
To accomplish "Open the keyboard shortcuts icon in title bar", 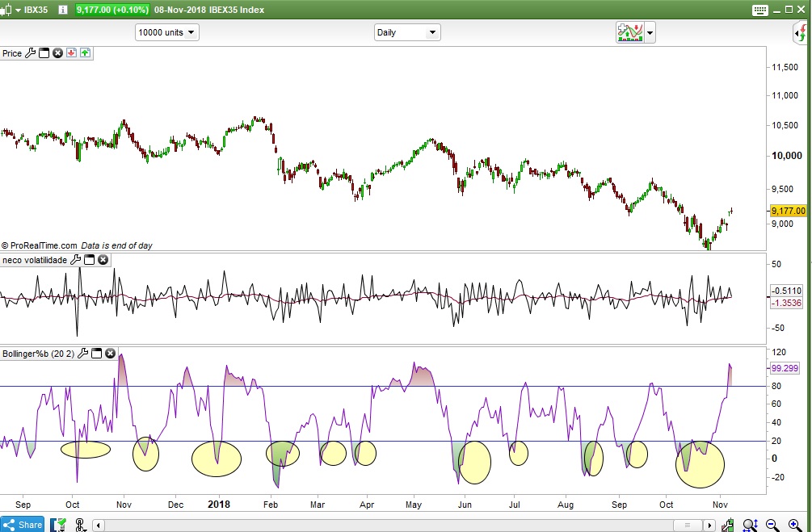I will point(759,10).
